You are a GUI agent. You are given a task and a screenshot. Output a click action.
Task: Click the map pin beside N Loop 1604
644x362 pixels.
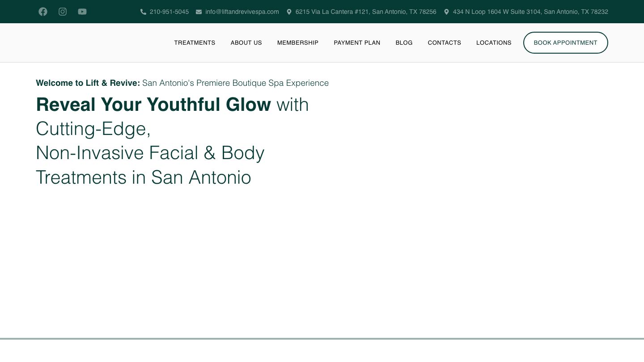point(446,12)
